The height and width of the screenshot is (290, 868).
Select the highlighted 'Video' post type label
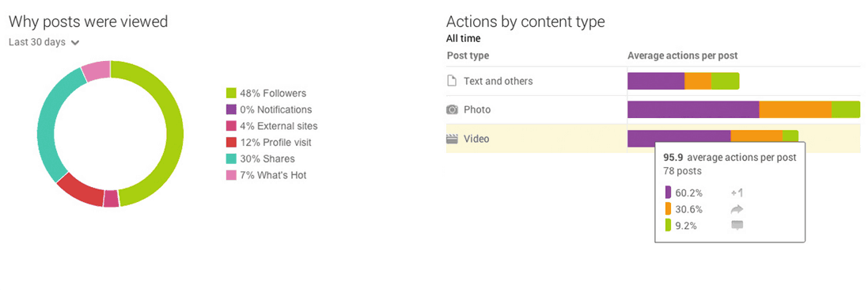tap(476, 139)
